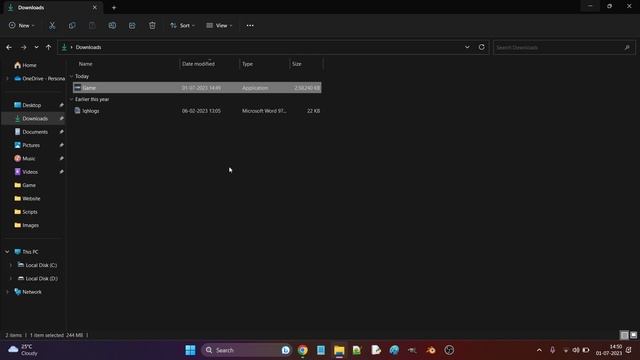This screenshot has width=640, height=360.
Task: Click the search magnifier icon in Explorer
Action: [x=627, y=47]
